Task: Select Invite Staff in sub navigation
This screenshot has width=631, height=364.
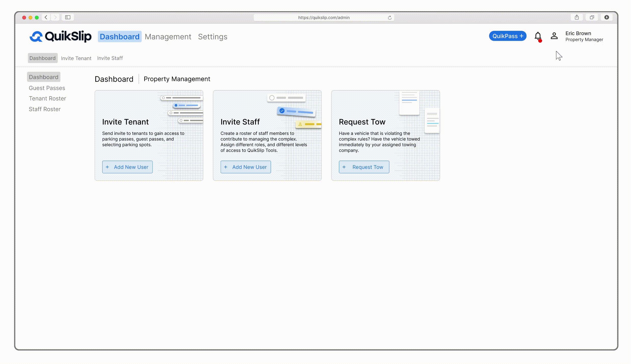Action: (x=110, y=58)
